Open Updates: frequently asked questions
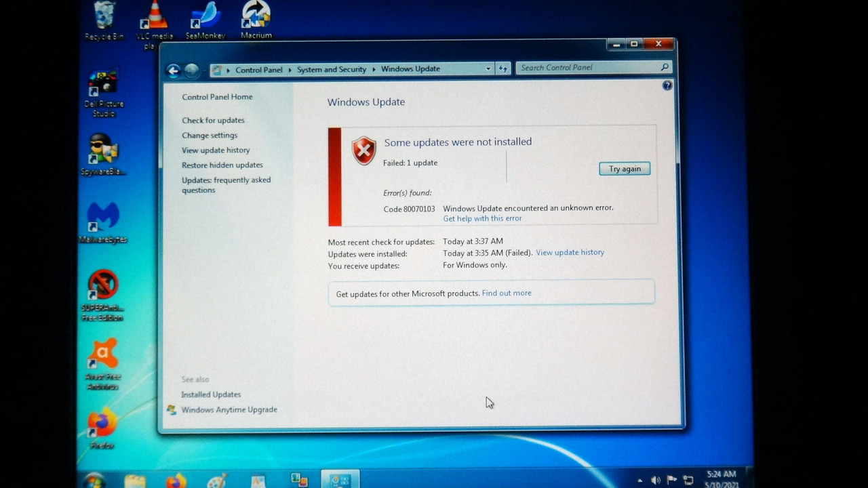This screenshot has width=868, height=488. [226, 185]
